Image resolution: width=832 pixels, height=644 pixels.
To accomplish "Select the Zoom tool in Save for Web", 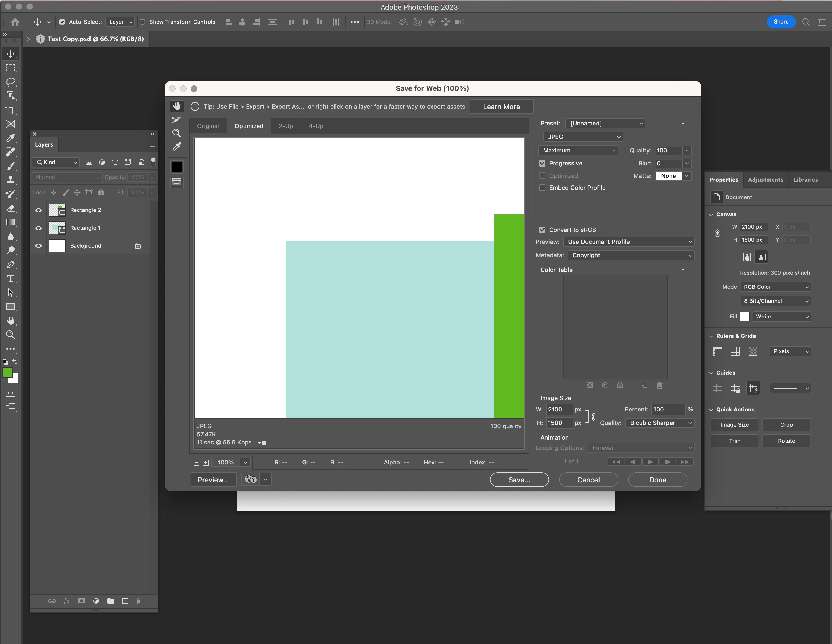I will tap(177, 133).
